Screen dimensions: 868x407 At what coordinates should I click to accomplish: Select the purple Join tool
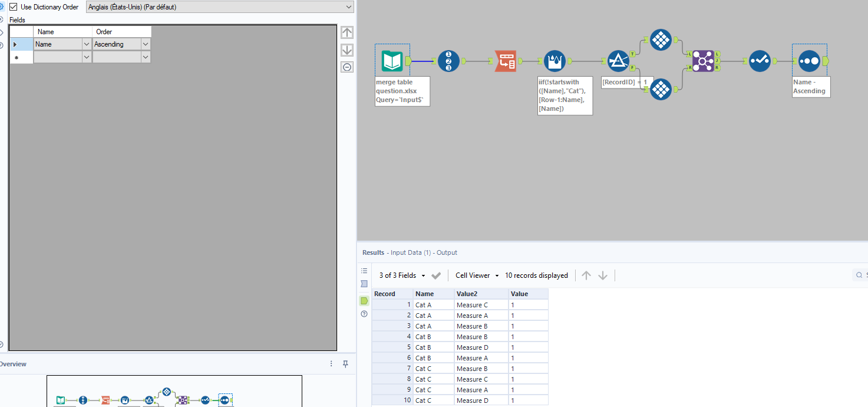(x=704, y=61)
